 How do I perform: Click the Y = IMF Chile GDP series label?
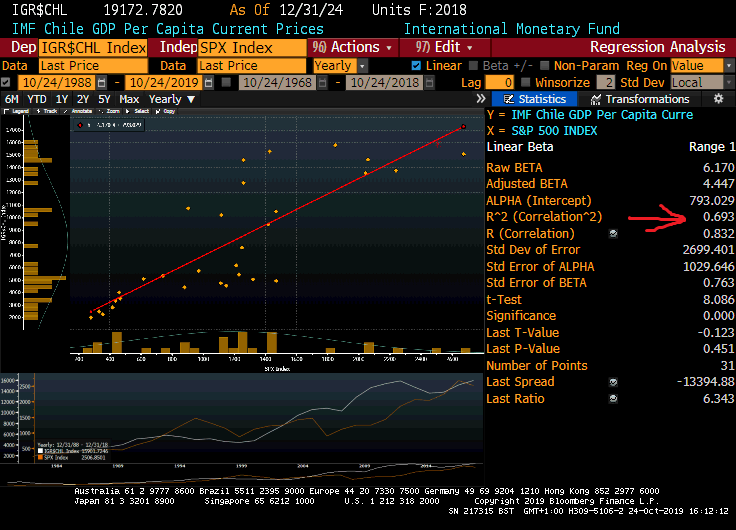point(590,115)
